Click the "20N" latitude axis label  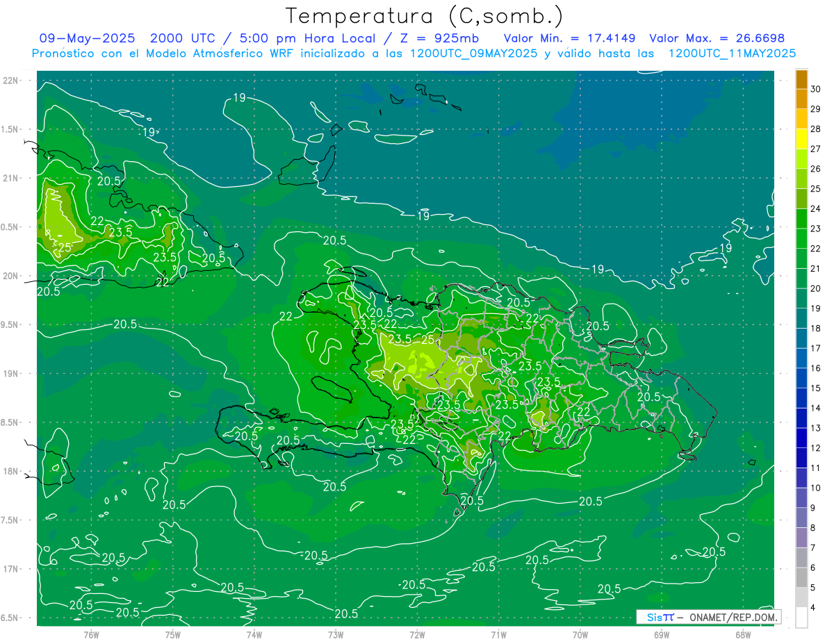pos(10,276)
